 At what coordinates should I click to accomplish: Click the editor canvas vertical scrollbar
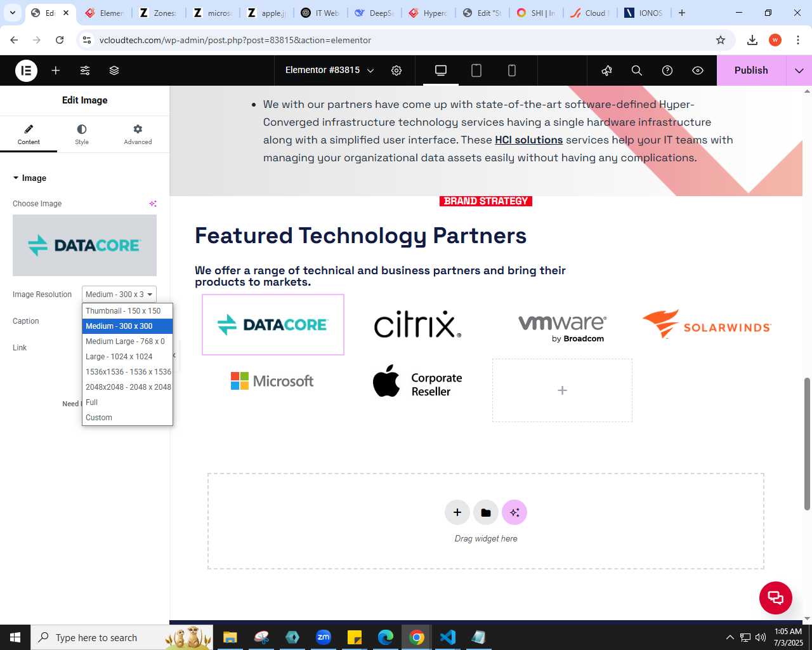807,444
